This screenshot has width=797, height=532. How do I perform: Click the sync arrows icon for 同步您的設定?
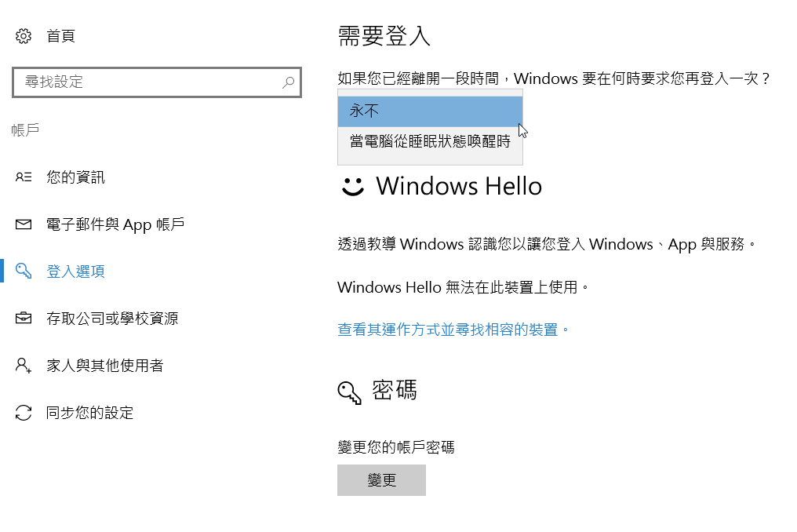coord(24,413)
